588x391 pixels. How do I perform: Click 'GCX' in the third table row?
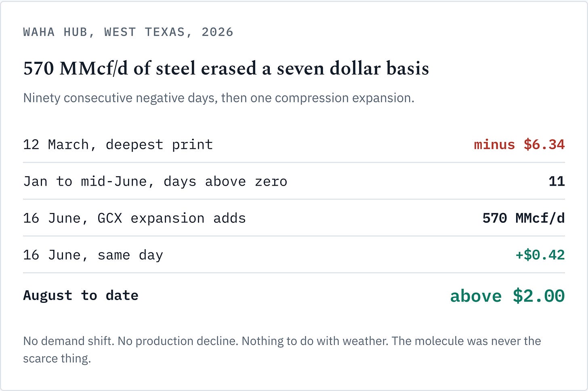coord(109,218)
